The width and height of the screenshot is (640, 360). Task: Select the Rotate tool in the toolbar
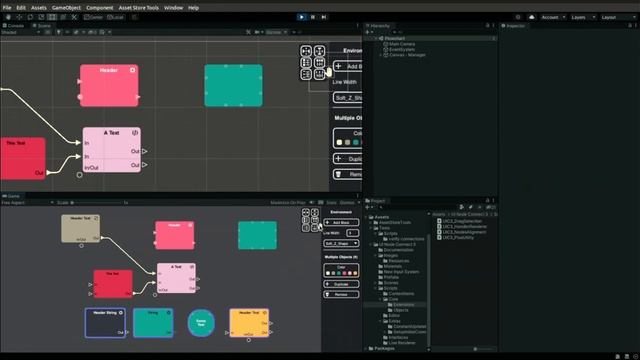click(30, 17)
